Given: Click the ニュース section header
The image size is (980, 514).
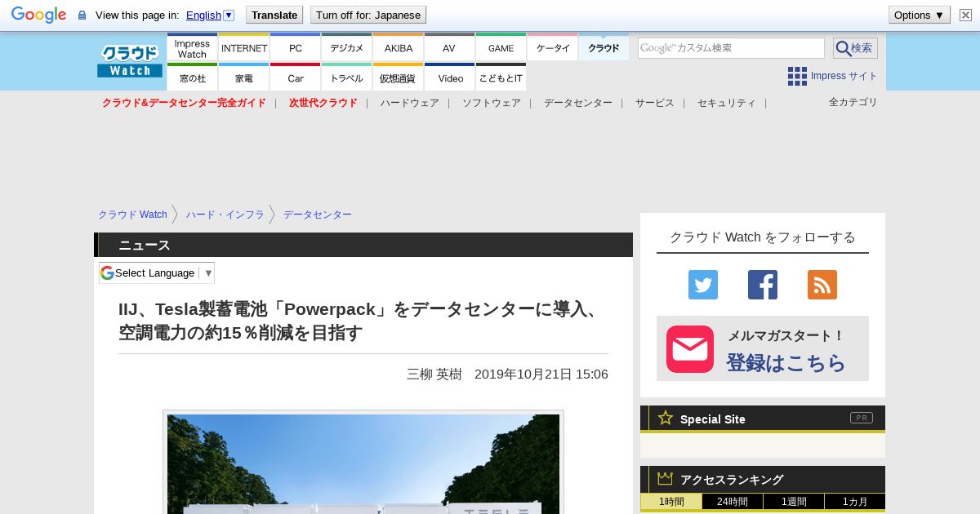Looking at the screenshot, I should click(x=363, y=245).
